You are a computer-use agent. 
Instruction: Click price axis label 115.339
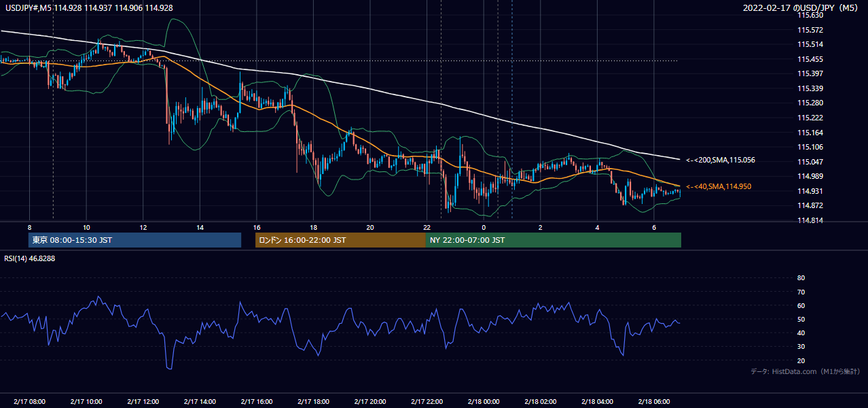[x=810, y=88]
